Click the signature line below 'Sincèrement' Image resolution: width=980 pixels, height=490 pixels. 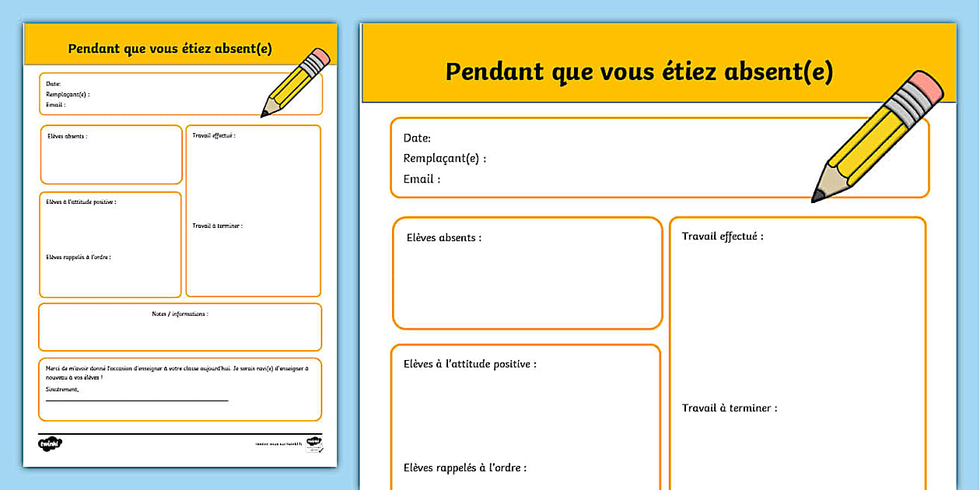pos(137,401)
